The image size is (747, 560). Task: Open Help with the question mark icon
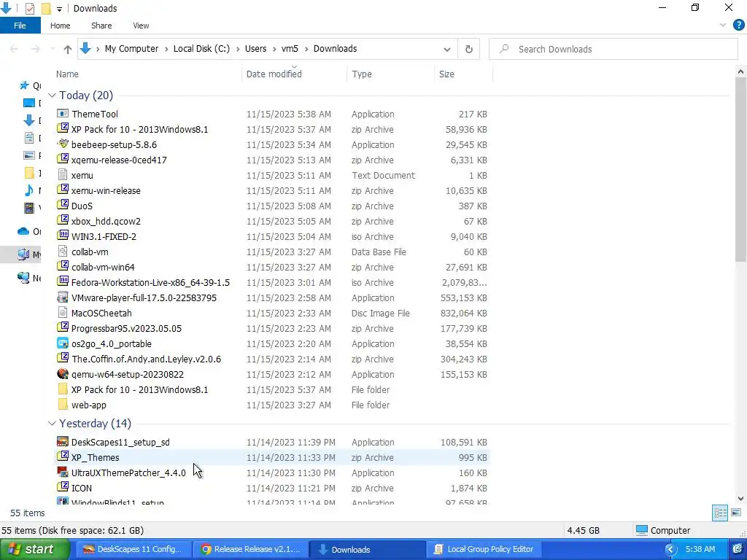pyautogui.click(x=738, y=26)
